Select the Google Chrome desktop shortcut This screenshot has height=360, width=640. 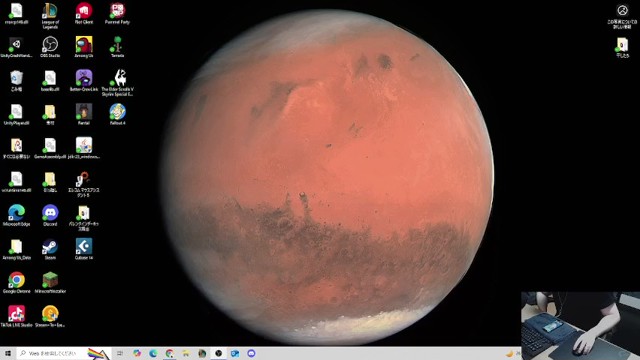16,283
